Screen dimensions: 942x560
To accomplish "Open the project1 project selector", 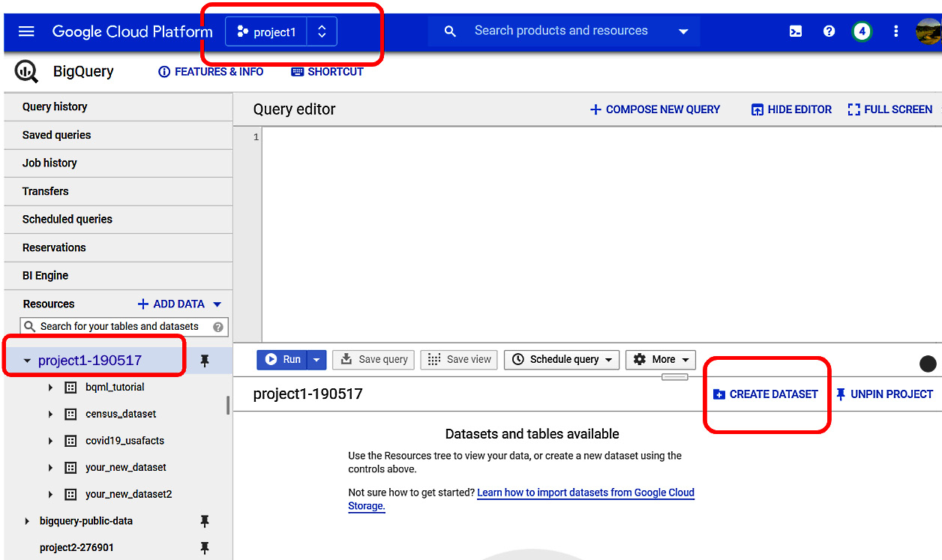I will click(281, 32).
